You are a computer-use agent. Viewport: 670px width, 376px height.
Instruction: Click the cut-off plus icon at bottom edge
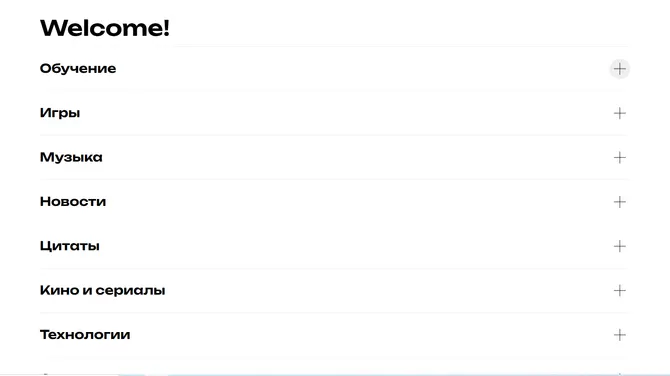(620, 373)
